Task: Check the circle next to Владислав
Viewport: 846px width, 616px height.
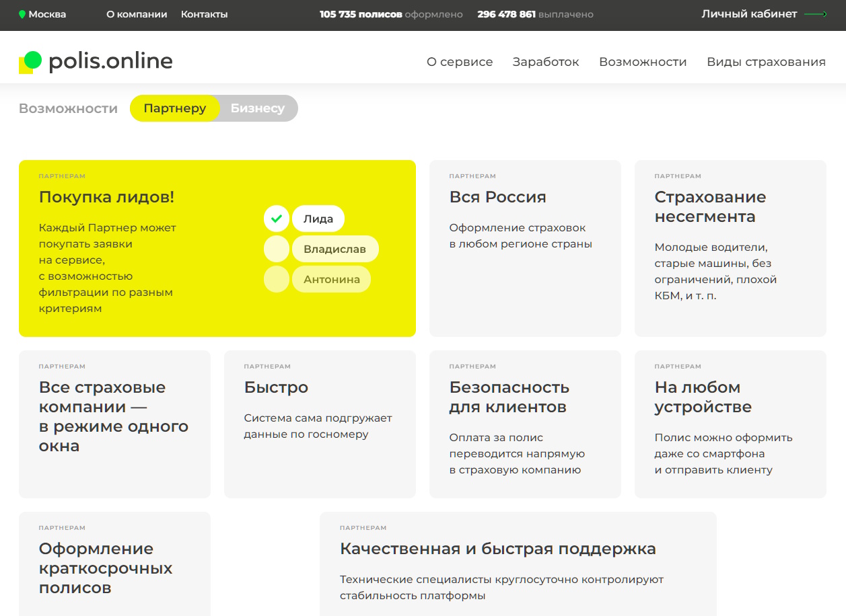Action: [x=276, y=249]
